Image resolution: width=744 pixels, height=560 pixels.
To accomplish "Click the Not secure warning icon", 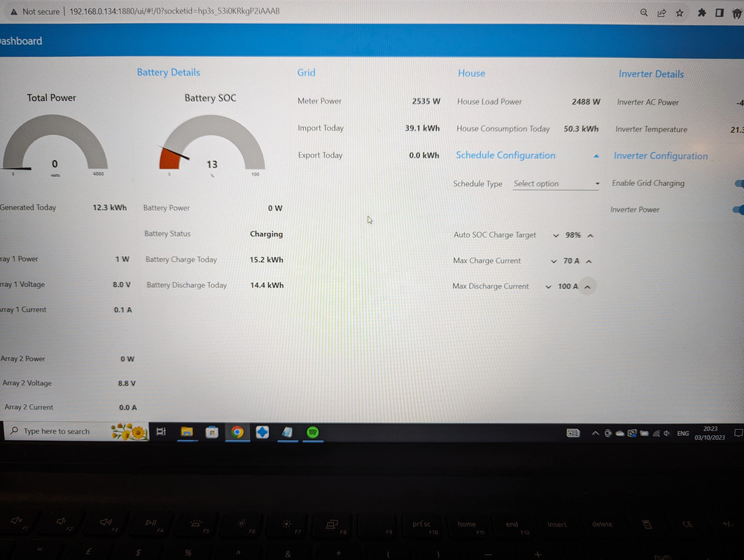I will point(14,11).
